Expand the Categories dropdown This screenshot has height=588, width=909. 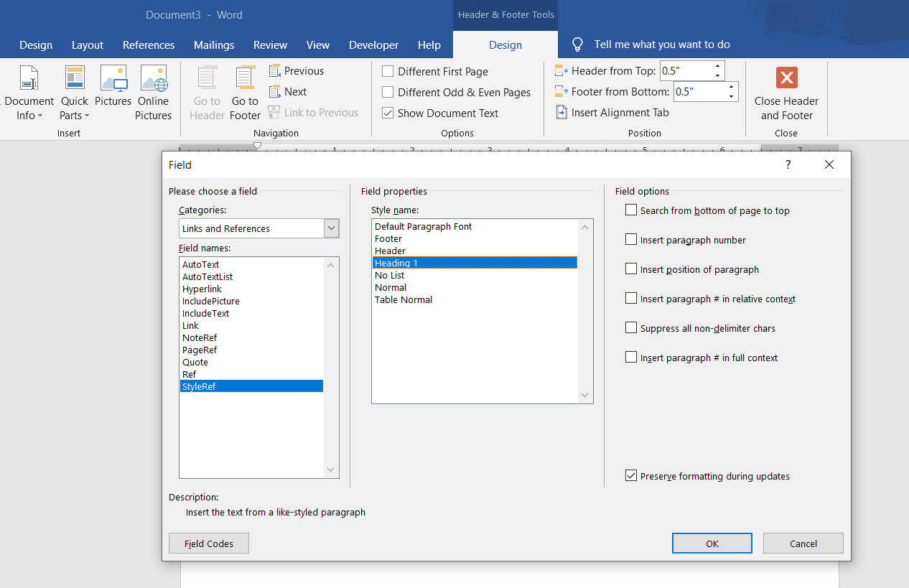[x=331, y=228]
